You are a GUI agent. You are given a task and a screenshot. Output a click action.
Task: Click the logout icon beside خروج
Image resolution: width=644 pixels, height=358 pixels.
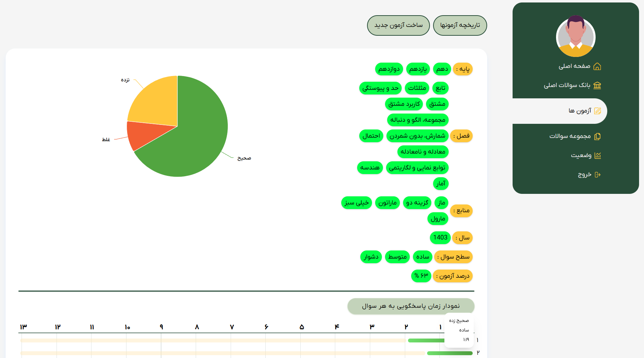(x=597, y=175)
